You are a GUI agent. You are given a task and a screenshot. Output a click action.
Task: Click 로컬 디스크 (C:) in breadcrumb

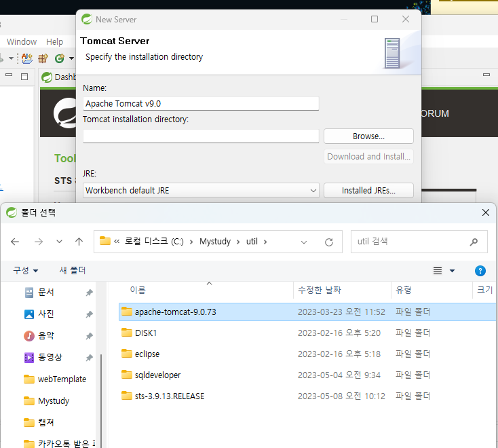(154, 242)
